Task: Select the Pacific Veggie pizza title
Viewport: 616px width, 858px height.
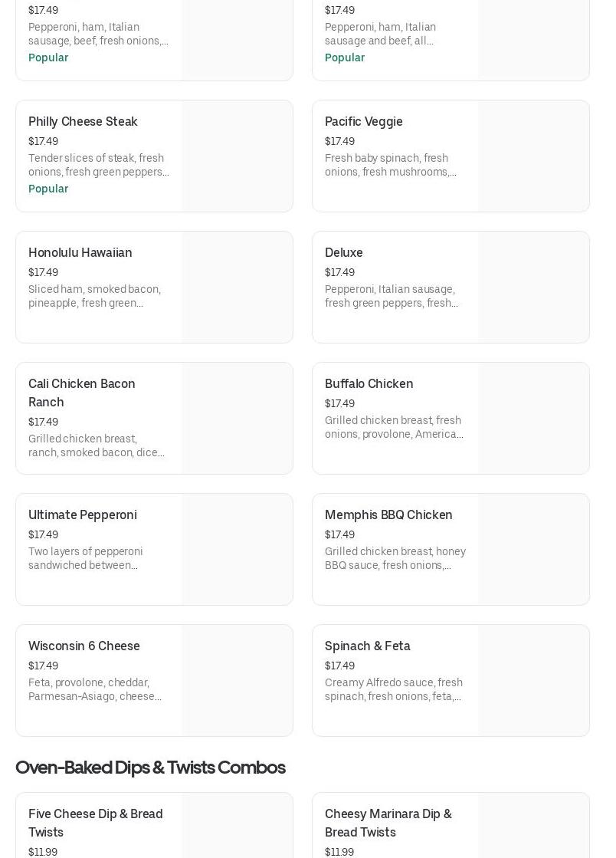Action: point(363,122)
